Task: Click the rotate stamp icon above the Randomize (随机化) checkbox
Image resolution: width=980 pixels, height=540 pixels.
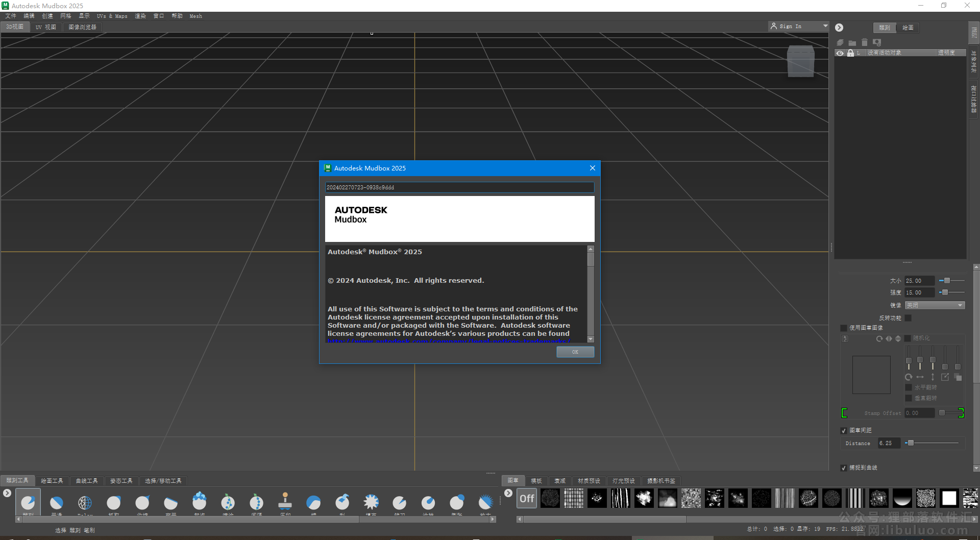Action: pyautogui.click(x=879, y=338)
